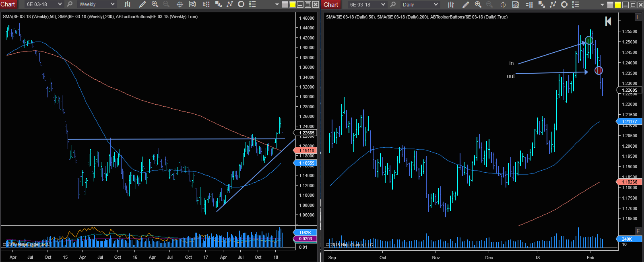Viewport: 644px width, 262px height.
Task: Open Chart Trader in Weekly chart toolbar
Action: (x=206, y=4)
